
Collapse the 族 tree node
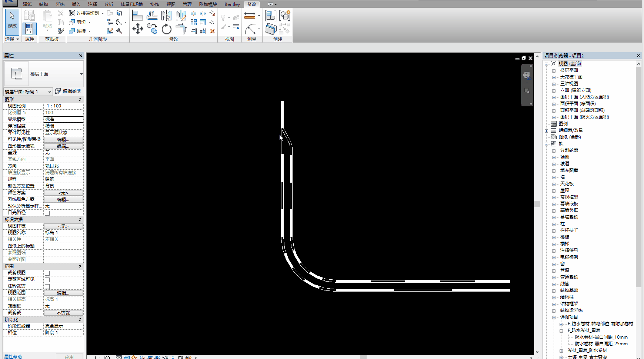[x=546, y=144]
